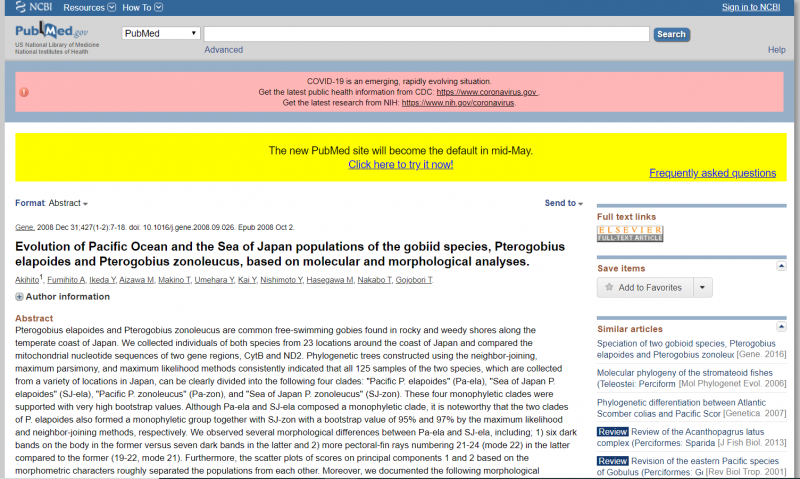Open the Frequently asked questions link
The height and width of the screenshot is (479, 800).
[x=712, y=173]
